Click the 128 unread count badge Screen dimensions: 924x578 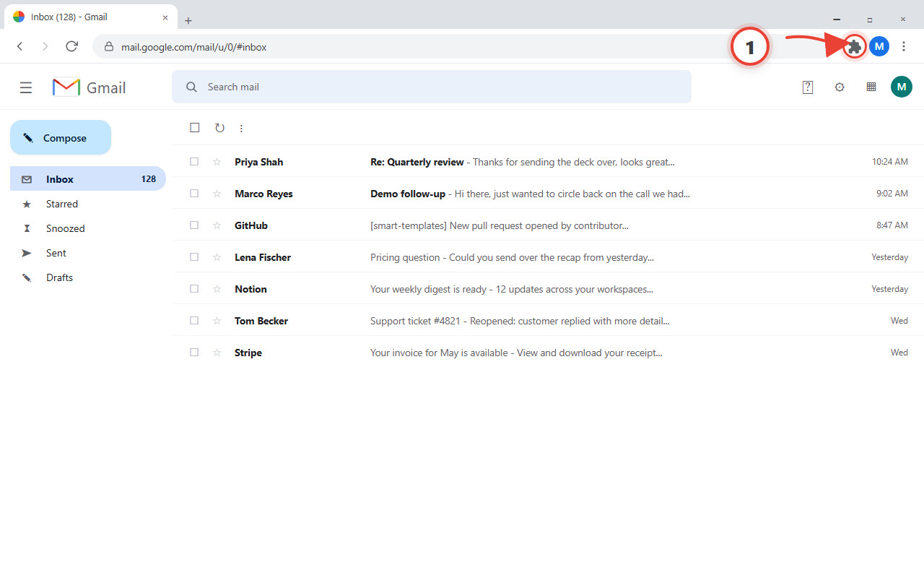(149, 179)
